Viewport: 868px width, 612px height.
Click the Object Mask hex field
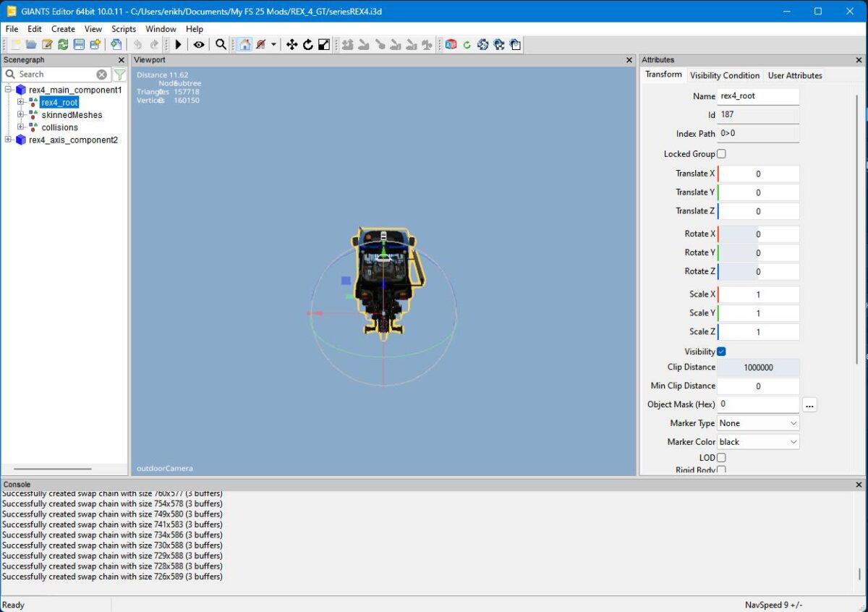point(758,404)
